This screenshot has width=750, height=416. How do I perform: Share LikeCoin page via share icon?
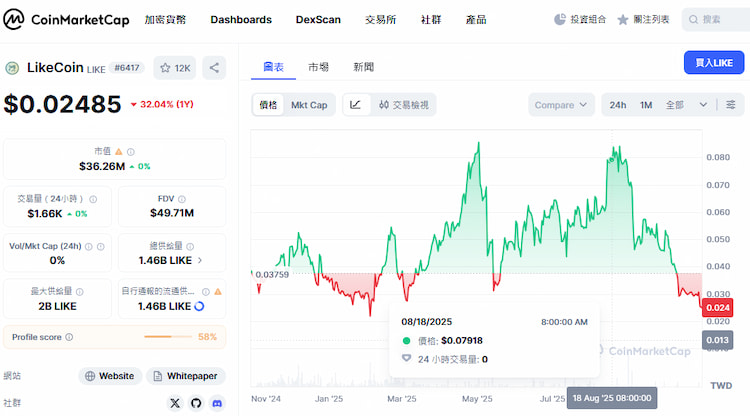click(x=214, y=68)
